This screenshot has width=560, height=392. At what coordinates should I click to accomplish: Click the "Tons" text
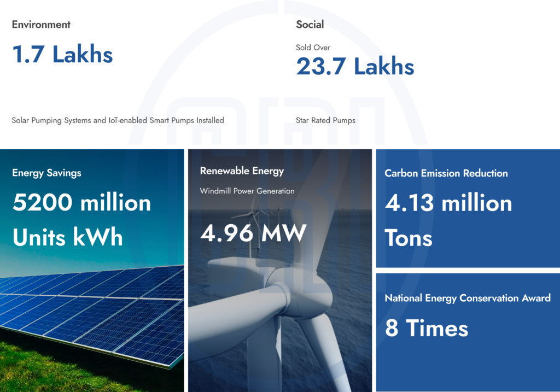(409, 238)
